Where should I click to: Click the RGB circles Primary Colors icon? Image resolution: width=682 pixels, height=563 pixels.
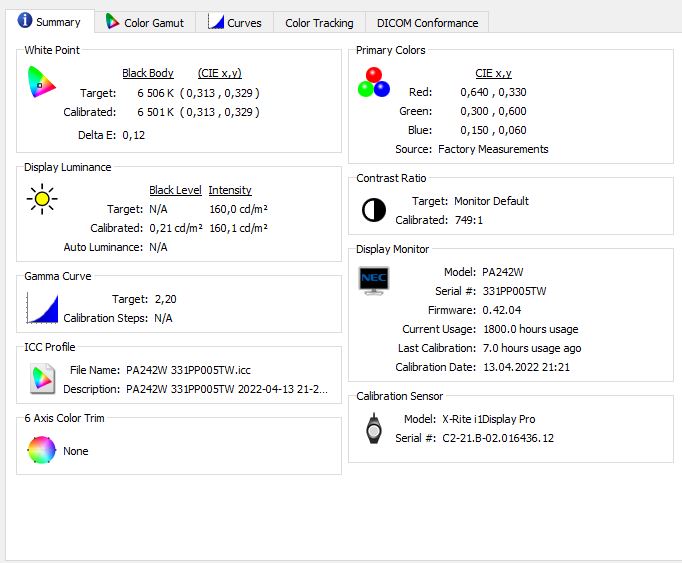pyautogui.click(x=374, y=83)
